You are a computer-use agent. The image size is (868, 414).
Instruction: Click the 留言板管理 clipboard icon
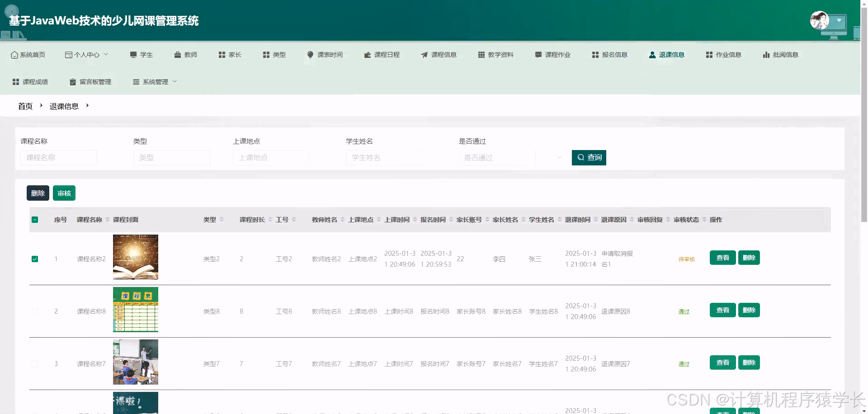click(x=73, y=82)
